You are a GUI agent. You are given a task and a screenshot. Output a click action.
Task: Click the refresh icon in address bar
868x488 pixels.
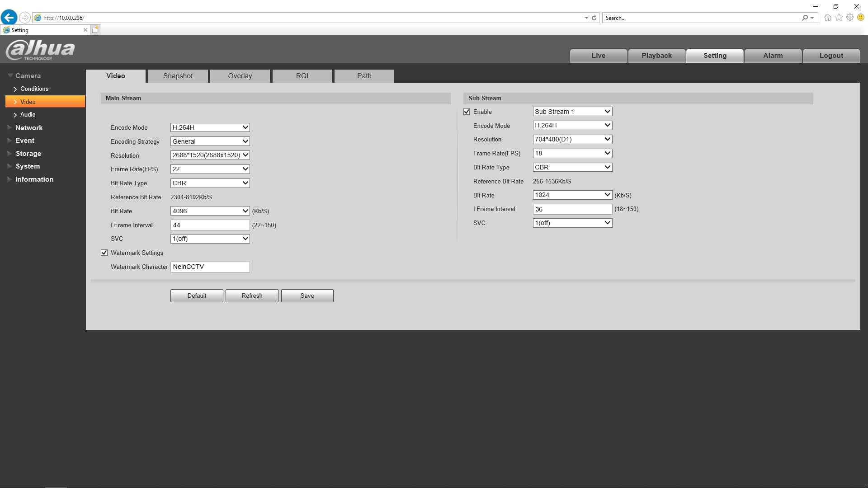pos(594,18)
